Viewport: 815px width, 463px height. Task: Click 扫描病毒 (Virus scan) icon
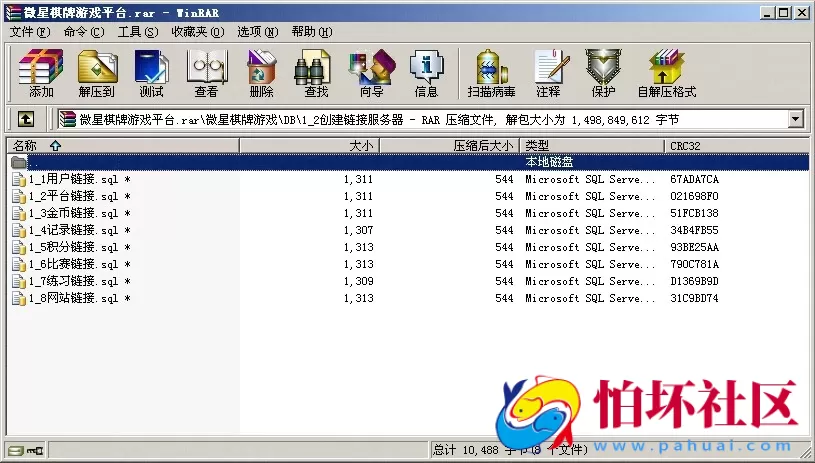(491, 73)
